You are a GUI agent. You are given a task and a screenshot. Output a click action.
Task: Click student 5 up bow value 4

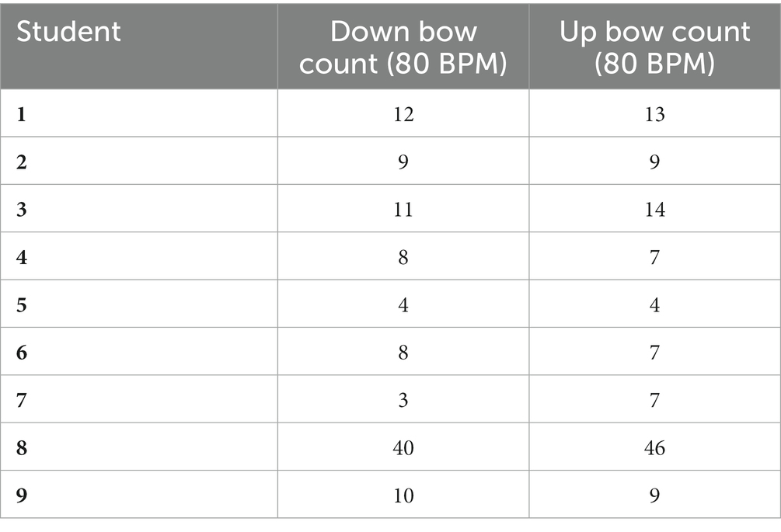(654, 304)
